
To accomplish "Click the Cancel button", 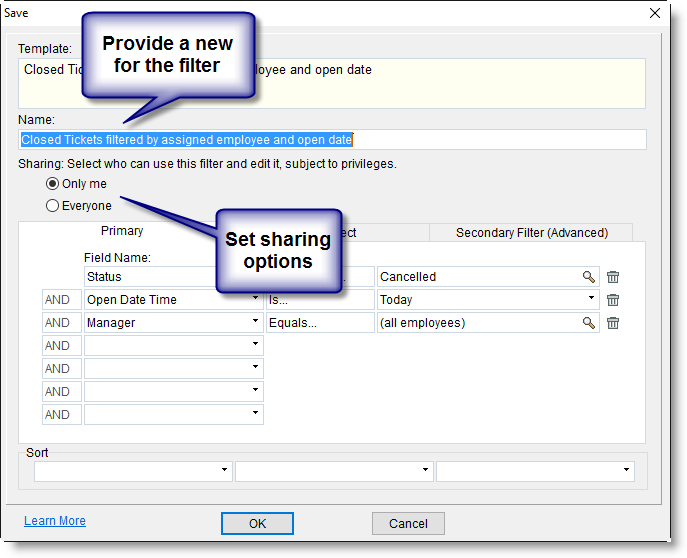I will tap(408, 524).
